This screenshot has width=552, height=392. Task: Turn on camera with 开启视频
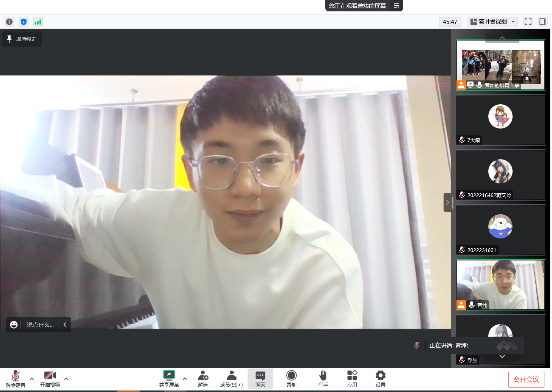click(x=50, y=378)
